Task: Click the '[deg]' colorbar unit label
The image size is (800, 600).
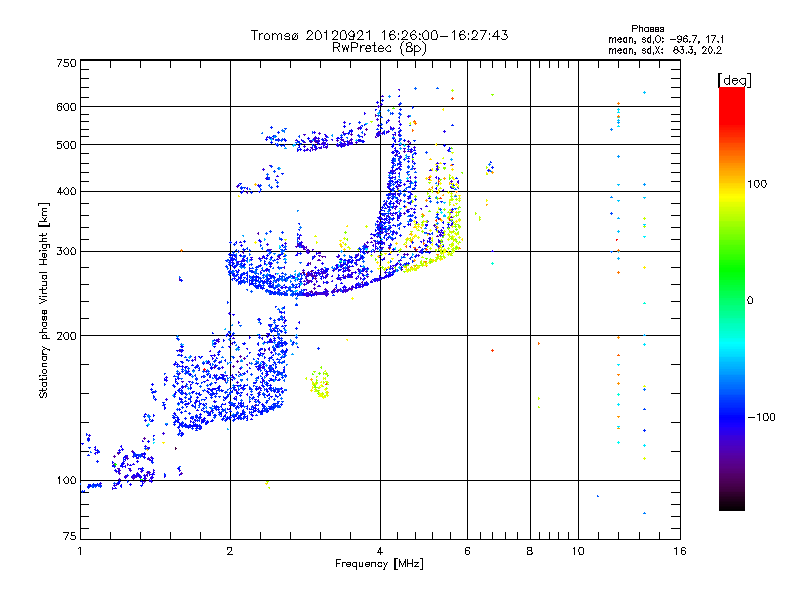Action: coord(734,80)
